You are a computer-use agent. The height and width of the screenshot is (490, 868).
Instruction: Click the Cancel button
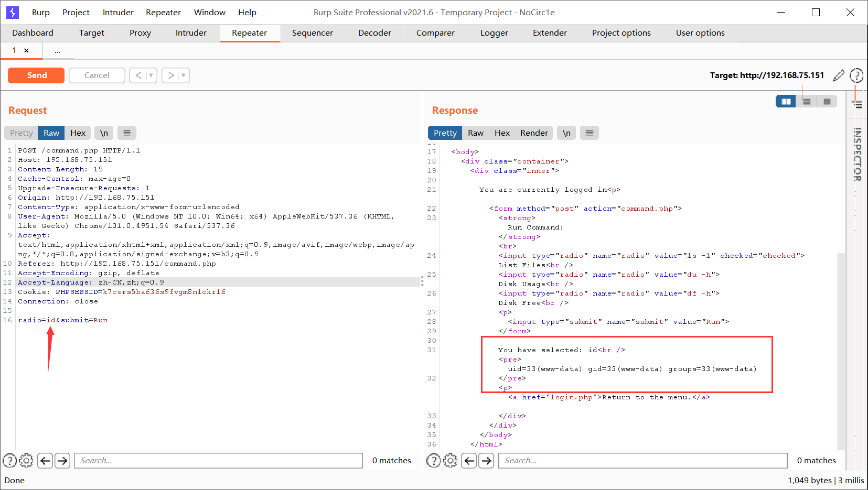(97, 75)
